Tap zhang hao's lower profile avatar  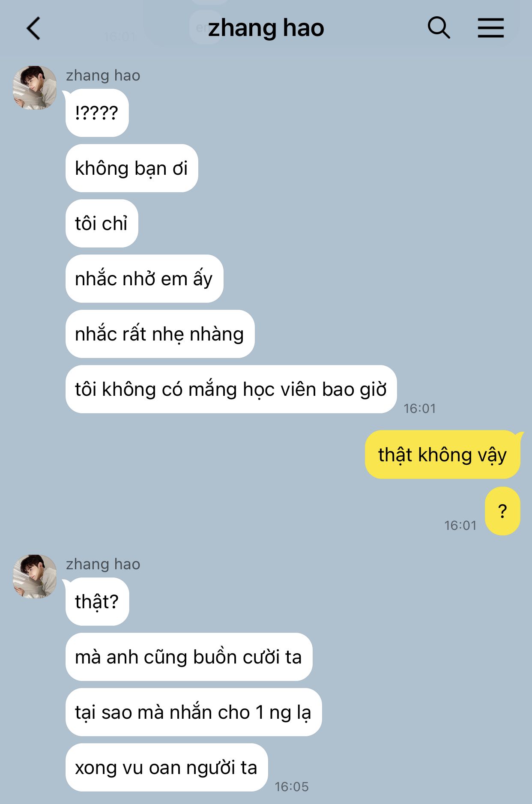35,577
